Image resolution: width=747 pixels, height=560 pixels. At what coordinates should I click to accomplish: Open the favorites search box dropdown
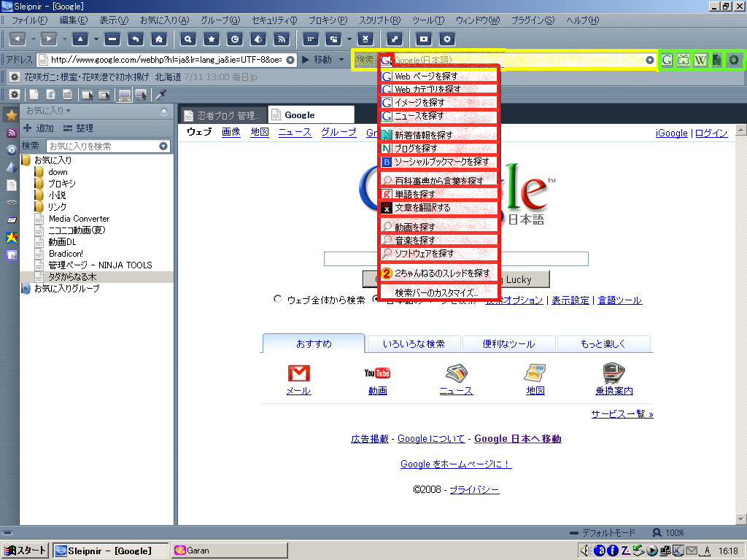click(x=163, y=146)
